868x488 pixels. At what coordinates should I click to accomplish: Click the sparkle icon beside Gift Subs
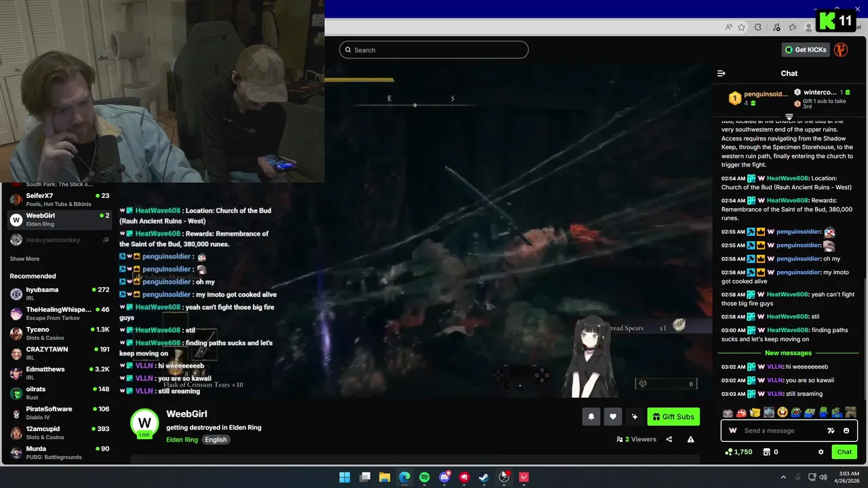click(x=634, y=417)
